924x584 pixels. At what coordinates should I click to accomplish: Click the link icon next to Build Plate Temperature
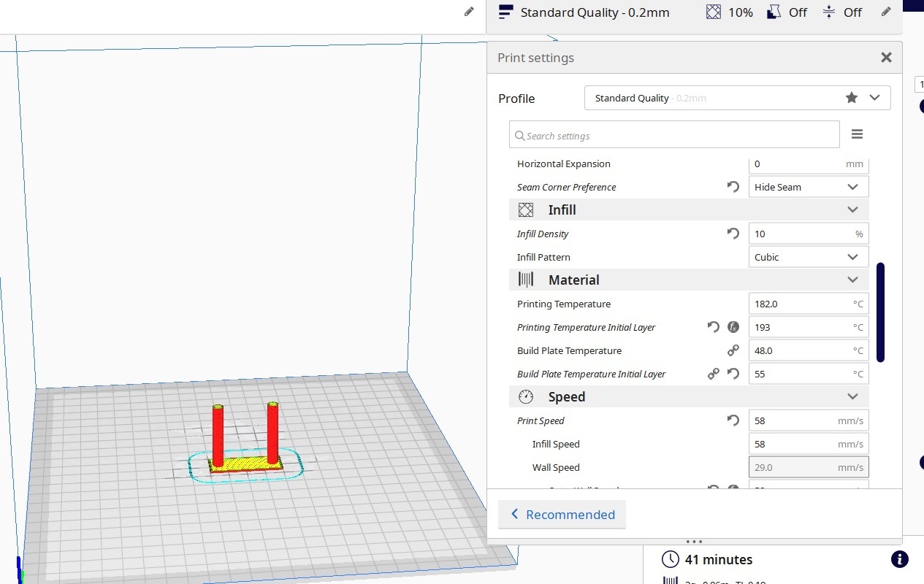coord(733,350)
